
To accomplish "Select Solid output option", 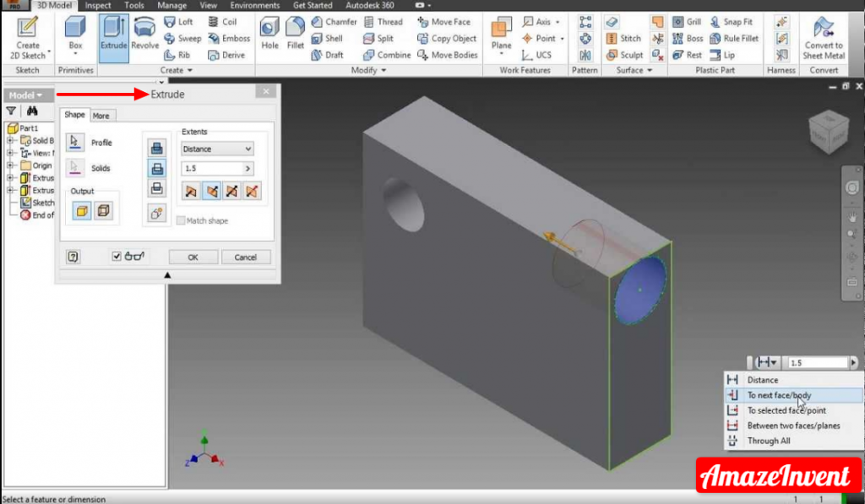I will click(82, 211).
